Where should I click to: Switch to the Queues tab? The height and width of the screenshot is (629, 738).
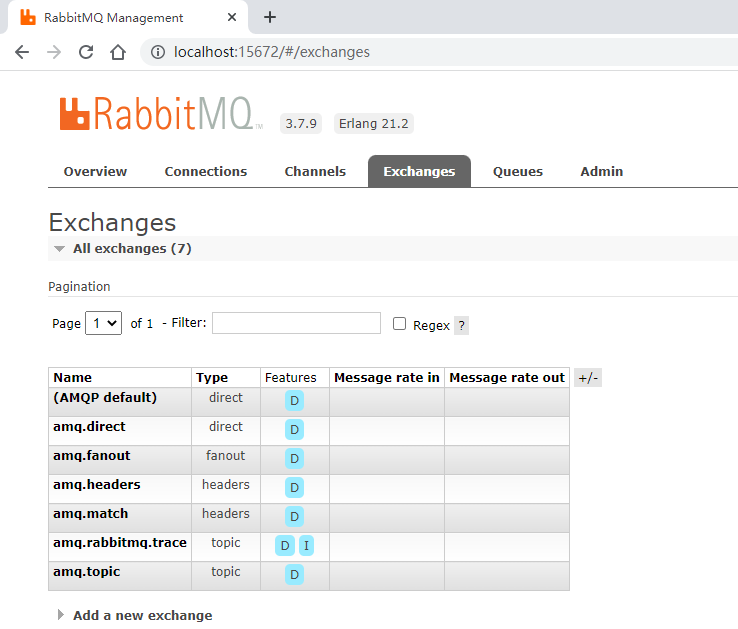pyautogui.click(x=518, y=171)
